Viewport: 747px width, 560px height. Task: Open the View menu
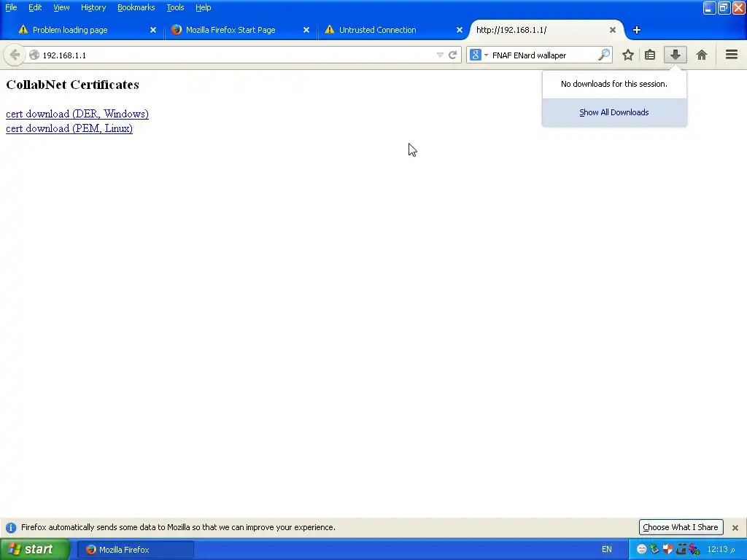click(x=61, y=7)
